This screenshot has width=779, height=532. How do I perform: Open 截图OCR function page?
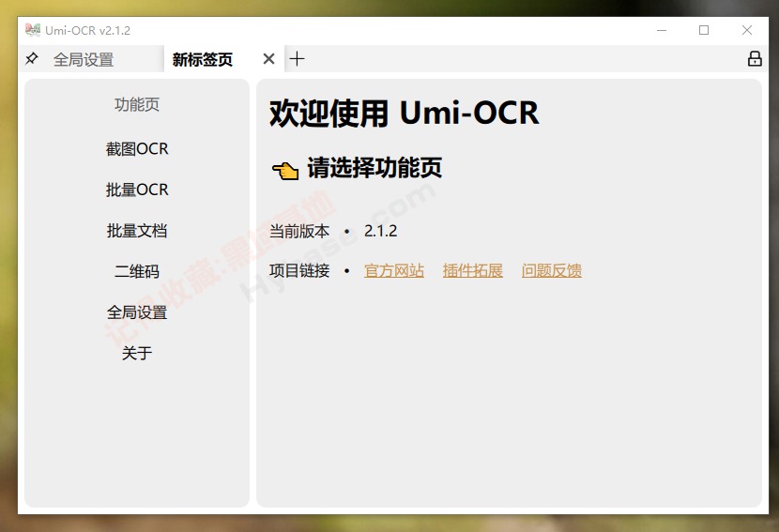(x=137, y=149)
